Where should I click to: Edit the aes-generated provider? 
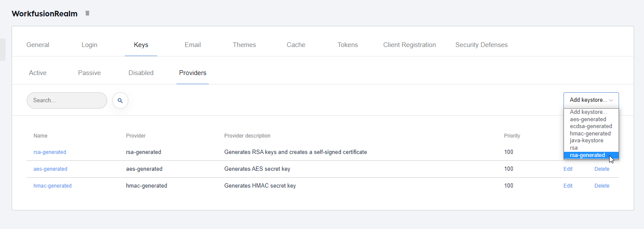click(568, 169)
